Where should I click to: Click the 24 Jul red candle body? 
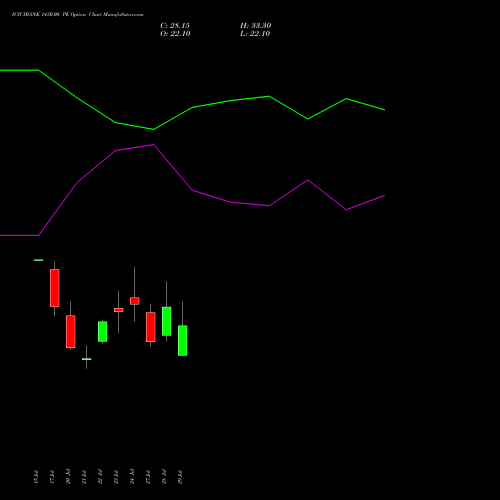(135, 301)
